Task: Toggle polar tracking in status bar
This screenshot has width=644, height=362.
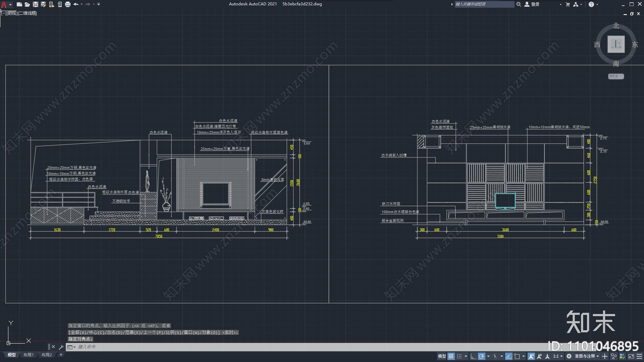Action: (x=481, y=356)
